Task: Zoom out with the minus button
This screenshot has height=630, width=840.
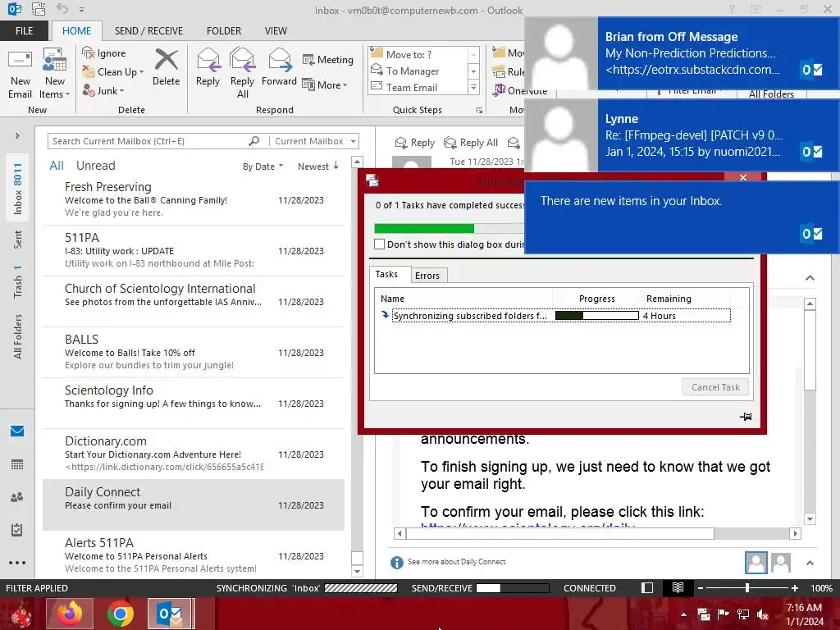Action: point(701,587)
